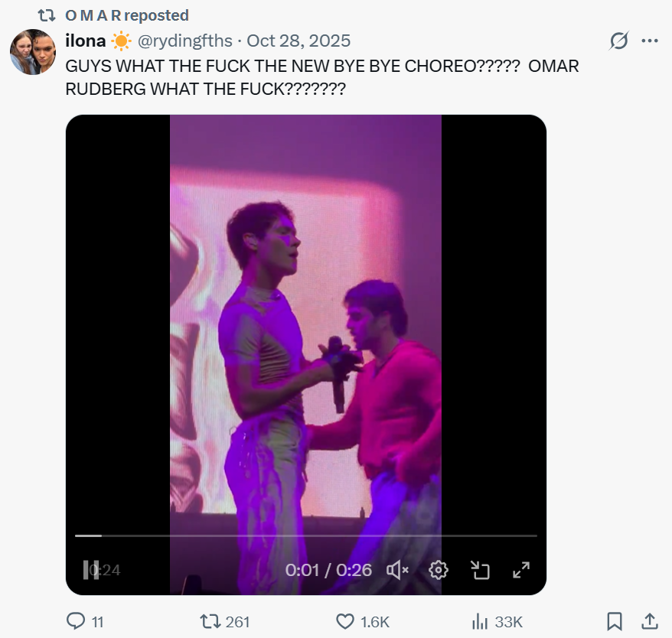Repost this post with 261 reposts
The image size is (672, 638).
point(209,621)
